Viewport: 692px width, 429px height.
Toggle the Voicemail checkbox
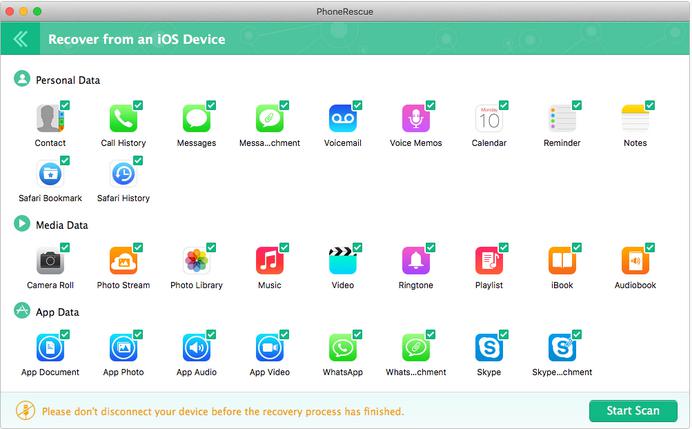click(357, 105)
